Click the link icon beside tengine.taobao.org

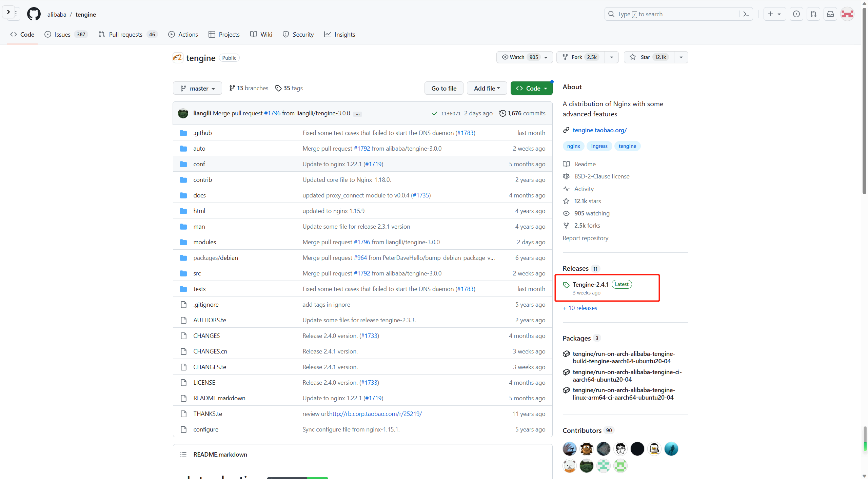point(566,130)
